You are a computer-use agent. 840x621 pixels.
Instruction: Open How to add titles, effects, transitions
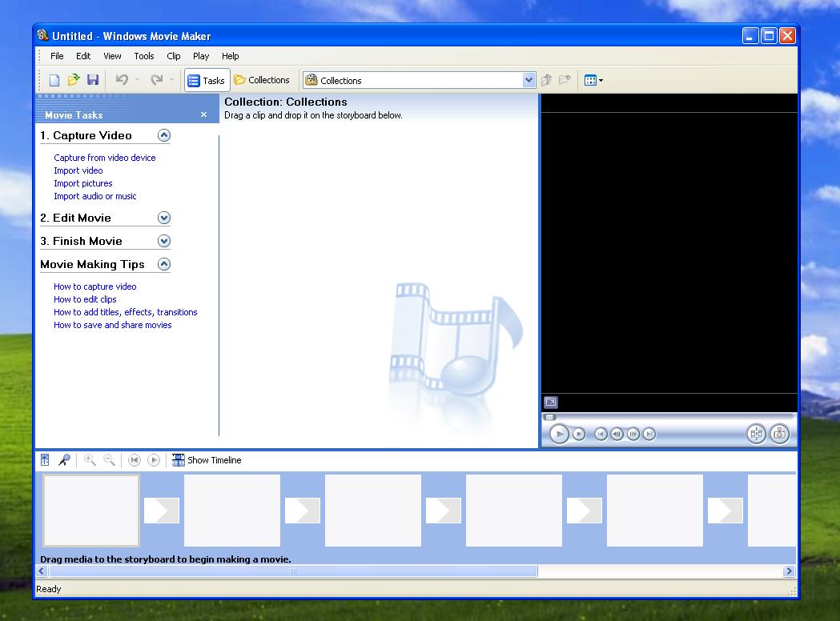[126, 312]
